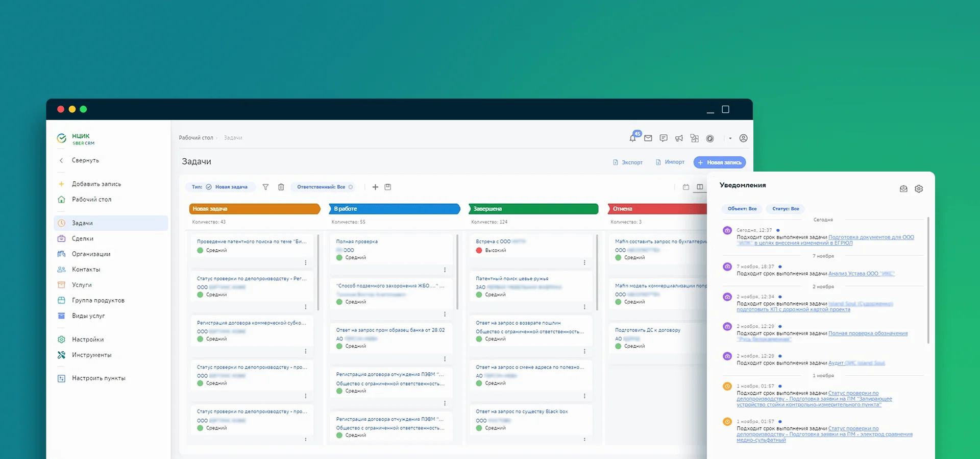Switch to the kanban board view
The height and width of the screenshot is (459, 980).
coord(700,187)
